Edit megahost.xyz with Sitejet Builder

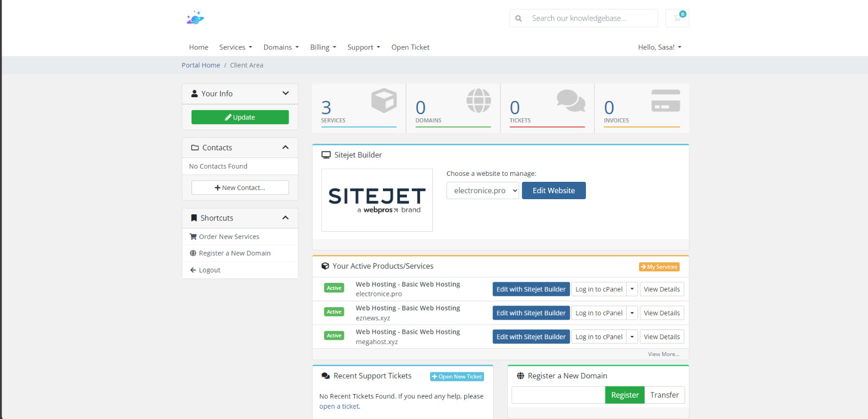point(531,337)
